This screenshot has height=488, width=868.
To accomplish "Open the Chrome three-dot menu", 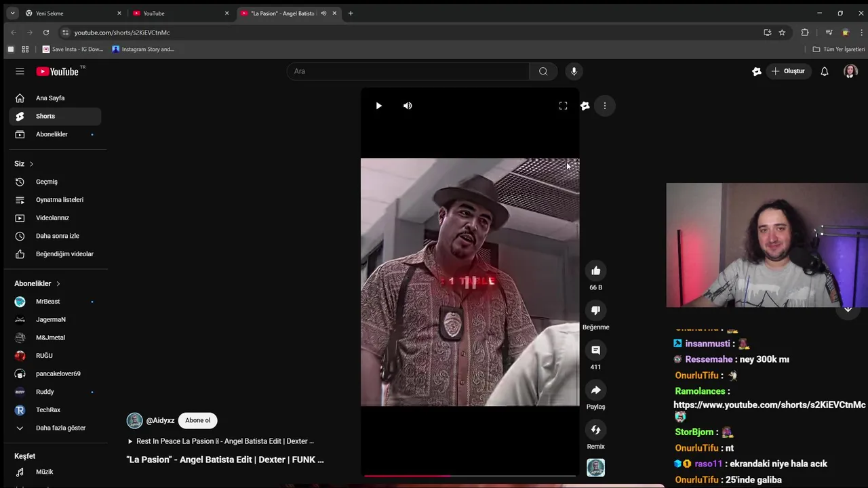I will point(862,33).
